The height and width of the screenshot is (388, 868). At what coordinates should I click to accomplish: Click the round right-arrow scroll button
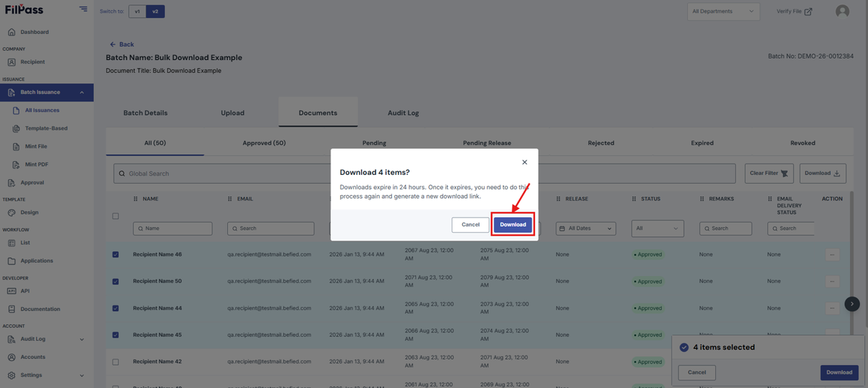pos(852,304)
